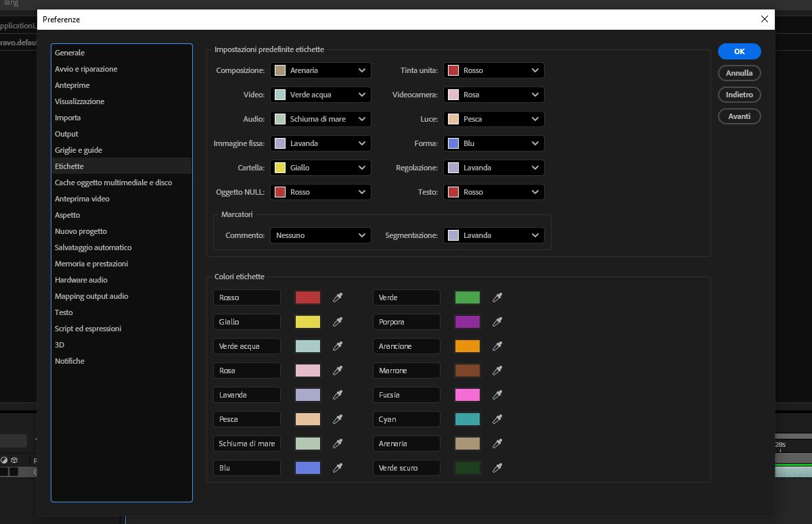
Task: Open the Videocamera label dropdown
Action: [494, 95]
